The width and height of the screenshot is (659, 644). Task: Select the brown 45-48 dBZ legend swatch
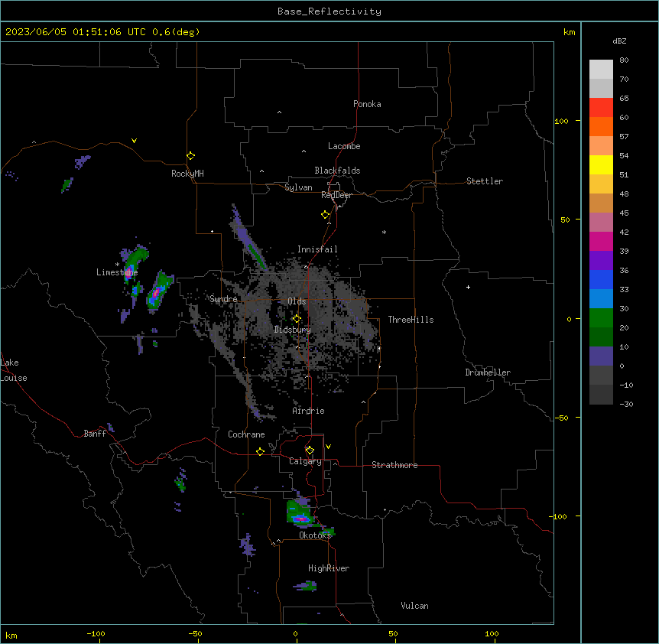(601, 203)
